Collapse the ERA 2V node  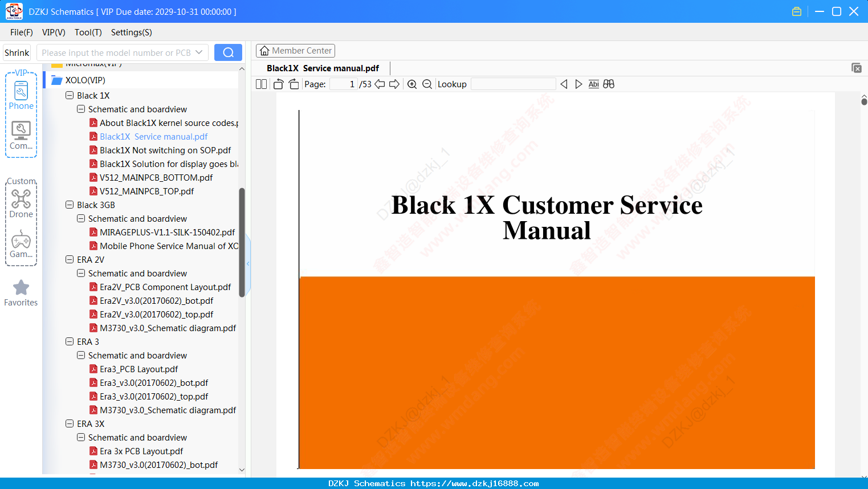pos(70,259)
